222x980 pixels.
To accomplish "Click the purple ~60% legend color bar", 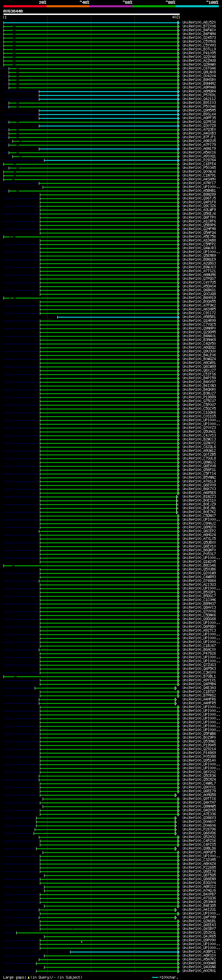I will pos(111,6).
